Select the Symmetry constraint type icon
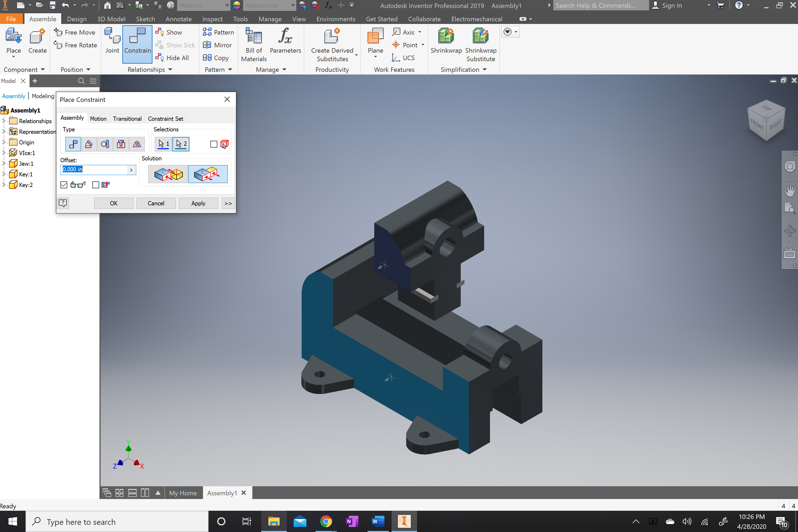 pos(137,144)
